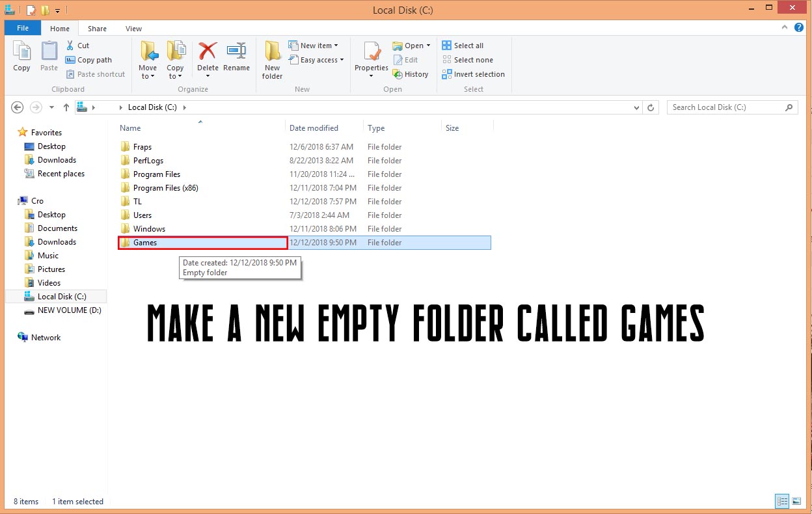Expand the Open dropdown in ribbon
The width and height of the screenshot is (812, 514).
pyautogui.click(x=412, y=46)
